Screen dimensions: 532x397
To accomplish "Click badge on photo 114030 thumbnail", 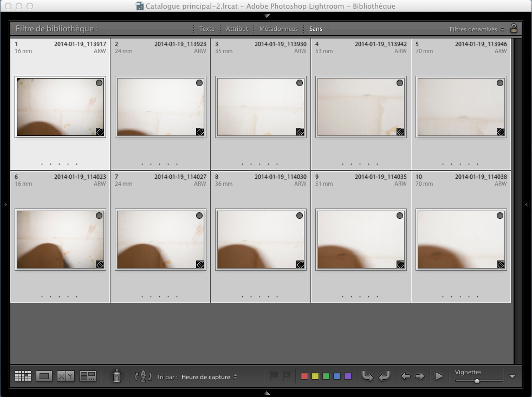I will point(300,264).
